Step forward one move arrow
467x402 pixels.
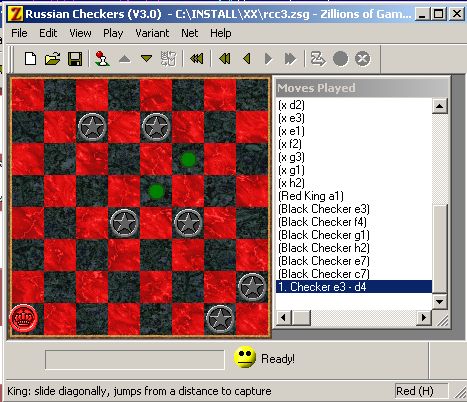coord(268,59)
